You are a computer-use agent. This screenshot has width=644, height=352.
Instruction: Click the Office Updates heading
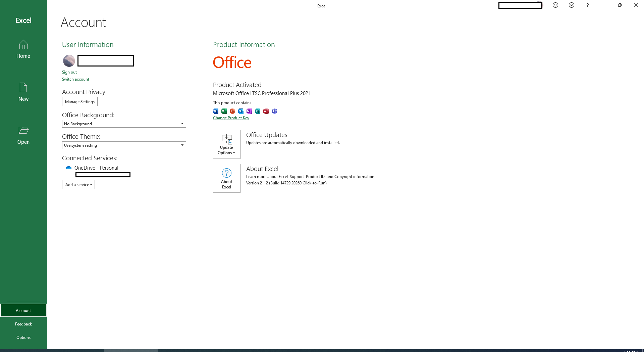point(267,135)
